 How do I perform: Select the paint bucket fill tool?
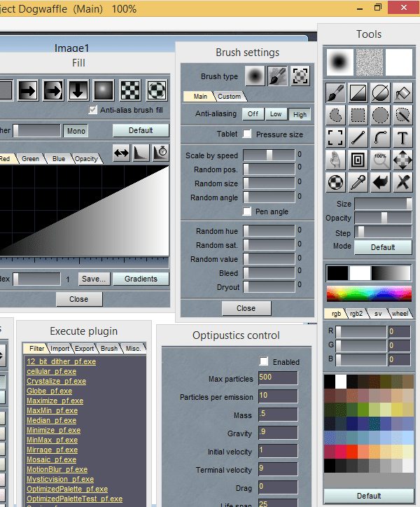tap(402, 92)
